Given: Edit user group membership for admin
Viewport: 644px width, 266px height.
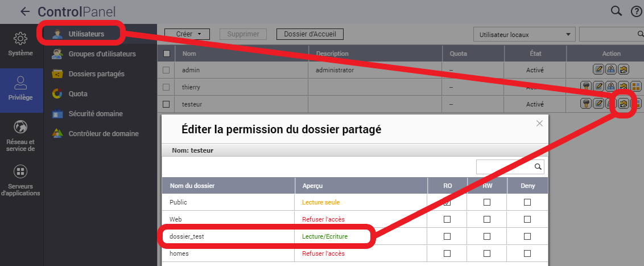Looking at the screenshot, I should pyautogui.click(x=611, y=69).
